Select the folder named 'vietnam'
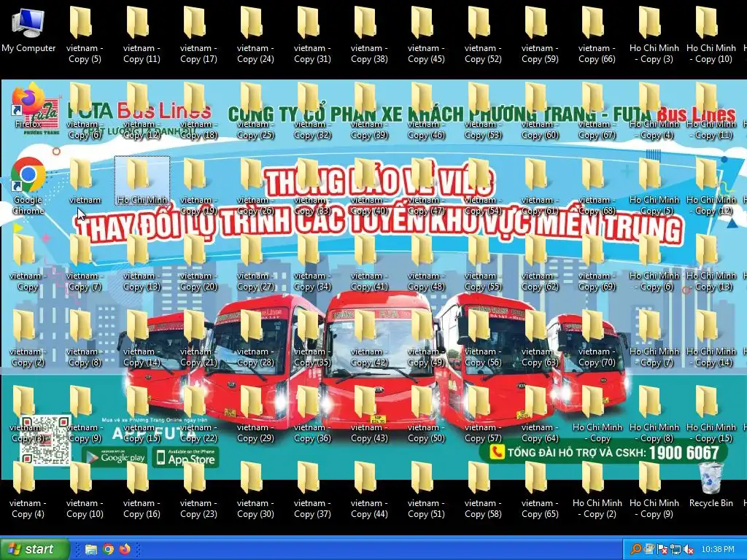The image size is (747, 560). [x=85, y=182]
